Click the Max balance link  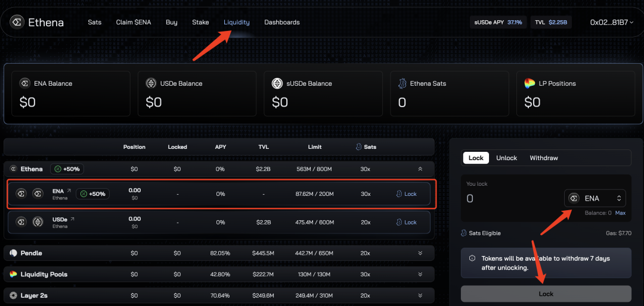[620, 213]
